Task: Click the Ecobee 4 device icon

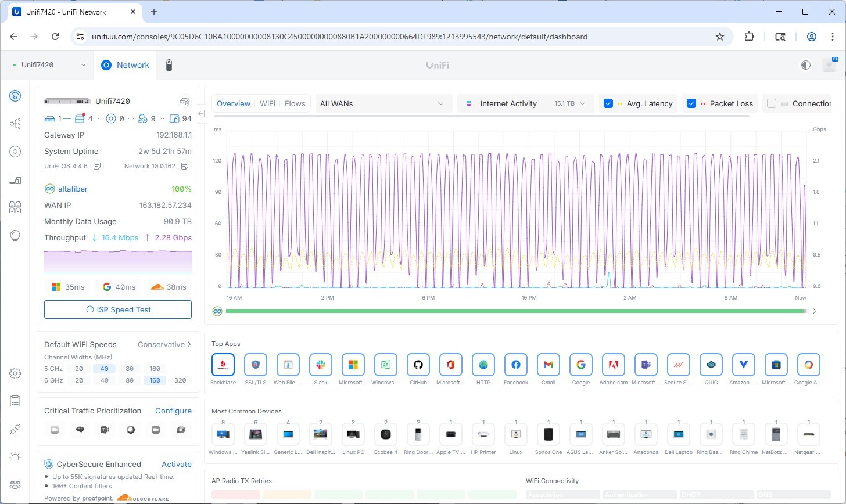Action: pos(386,434)
